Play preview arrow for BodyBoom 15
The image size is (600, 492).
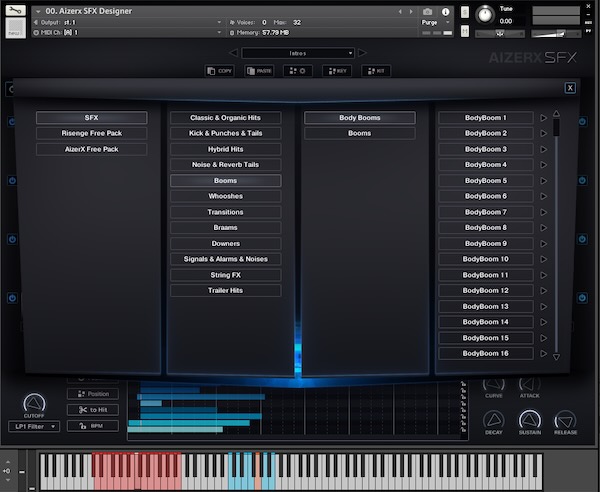[x=543, y=338]
